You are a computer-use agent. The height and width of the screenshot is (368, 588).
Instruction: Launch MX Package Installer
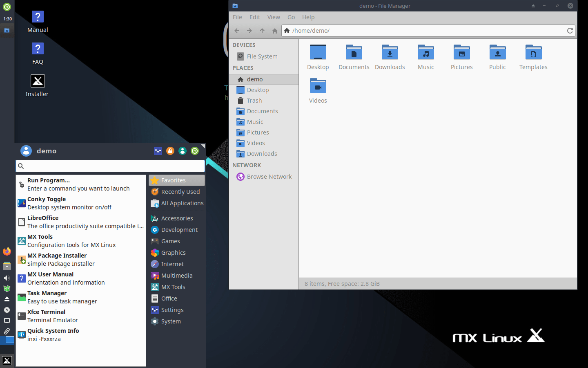(81, 260)
